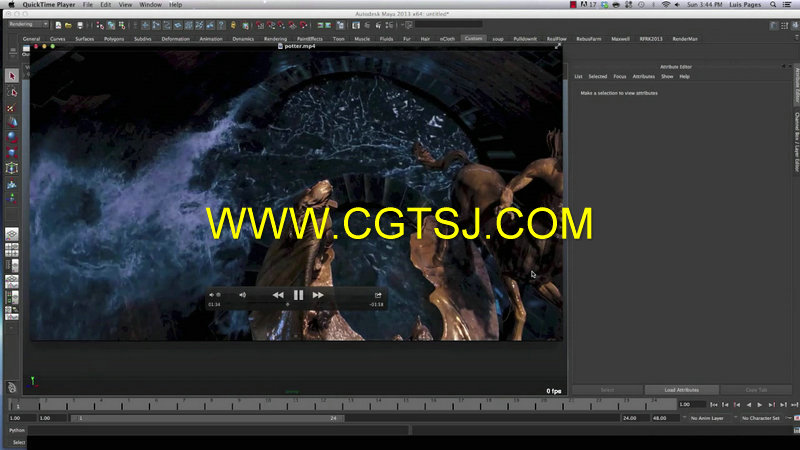The width and height of the screenshot is (800, 450).
Task: Pick the Rotate tool sphere icon
Action: point(12,137)
